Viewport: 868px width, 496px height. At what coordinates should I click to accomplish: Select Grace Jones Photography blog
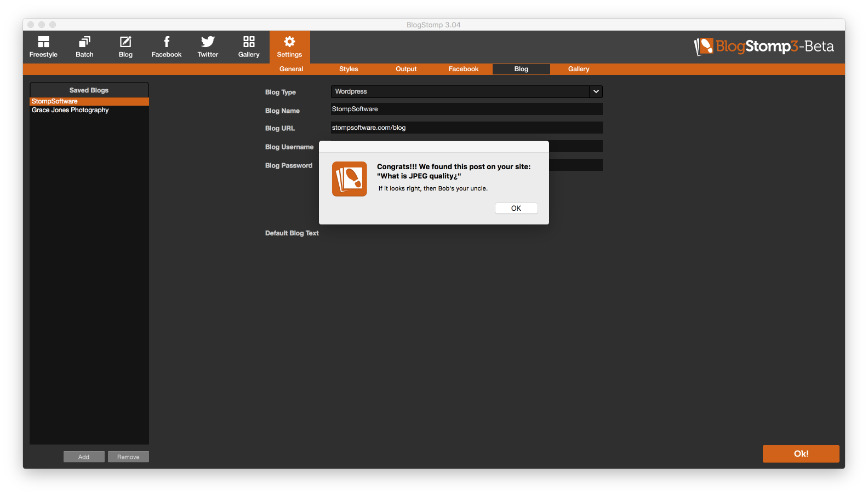(x=89, y=110)
